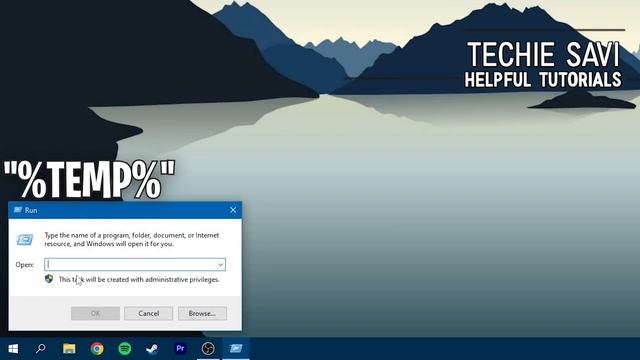
Task: Open Google Chrome from taskbar
Action: point(97,349)
